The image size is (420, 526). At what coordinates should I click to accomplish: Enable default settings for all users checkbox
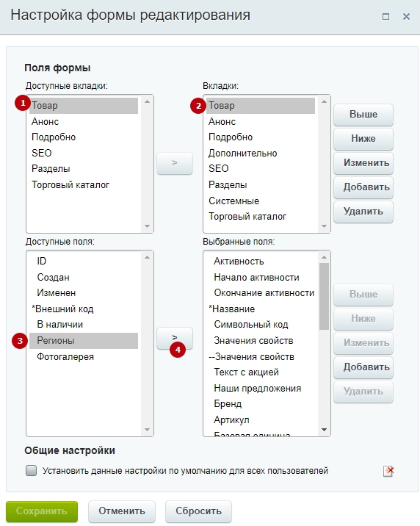tap(31, 470)
